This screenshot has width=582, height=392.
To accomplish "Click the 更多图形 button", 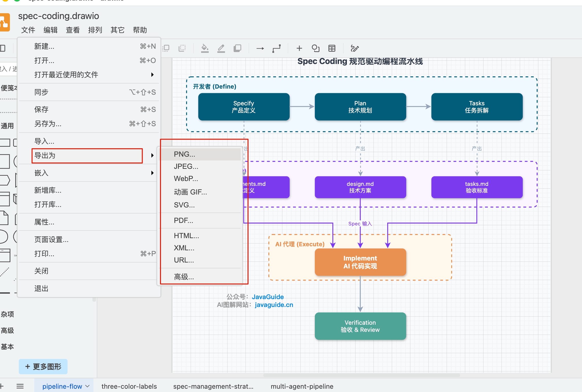I will (x=43, y=367).
